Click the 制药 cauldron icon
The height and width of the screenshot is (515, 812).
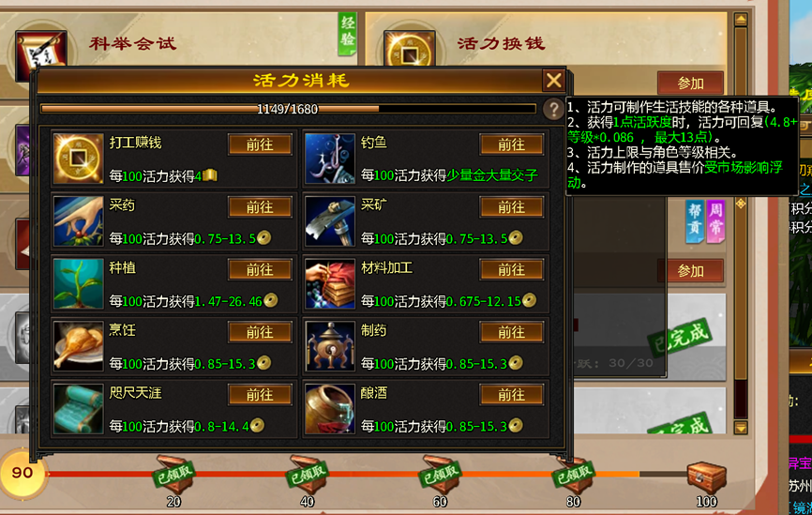click(330, 346)
